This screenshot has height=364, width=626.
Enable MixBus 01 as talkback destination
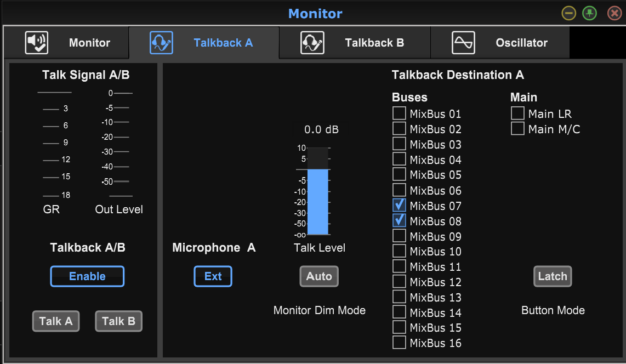click(399, 113)
